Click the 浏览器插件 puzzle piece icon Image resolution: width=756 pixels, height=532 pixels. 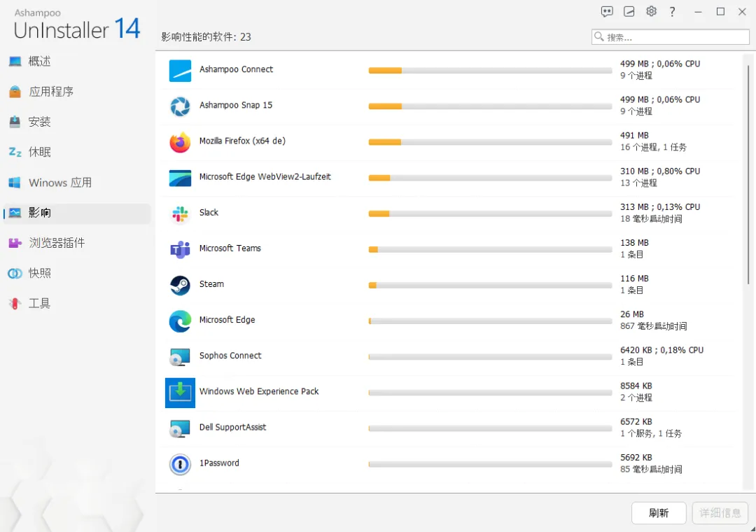[15, 243]
